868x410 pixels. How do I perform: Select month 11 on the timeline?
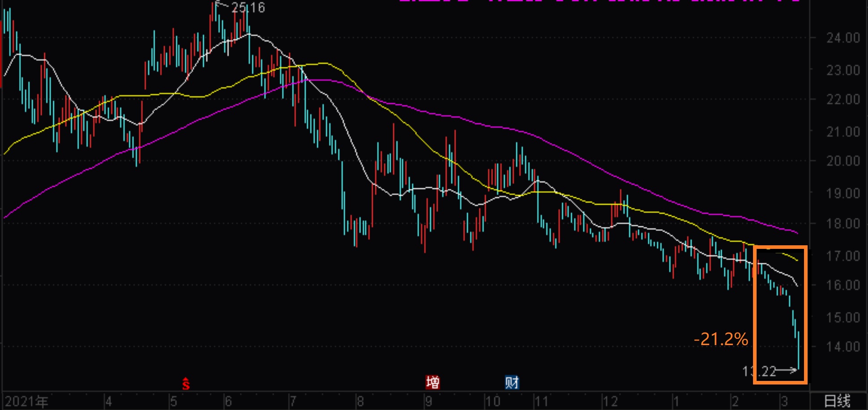(541, 401)
